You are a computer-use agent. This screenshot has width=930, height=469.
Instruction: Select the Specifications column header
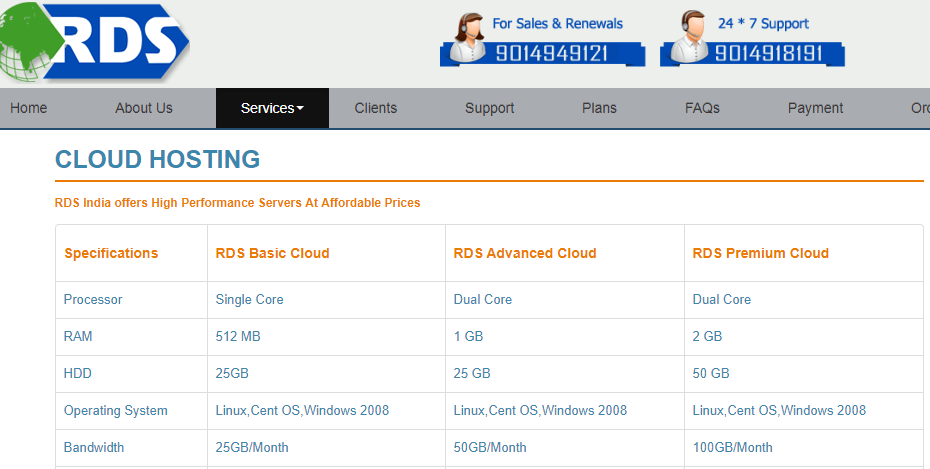click(x=111, y=253)
